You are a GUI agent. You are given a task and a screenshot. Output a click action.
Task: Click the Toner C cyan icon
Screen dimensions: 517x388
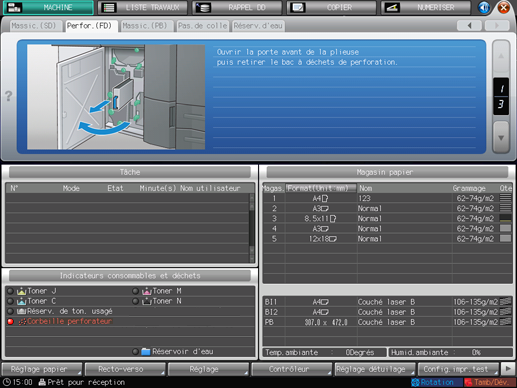(21, 301)
